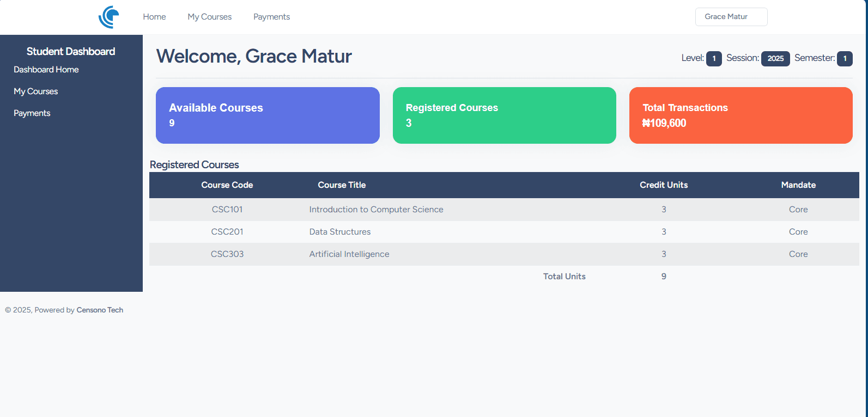
Task: Click the Core mandate for CSC303
Action: click(x=798, y=254)
